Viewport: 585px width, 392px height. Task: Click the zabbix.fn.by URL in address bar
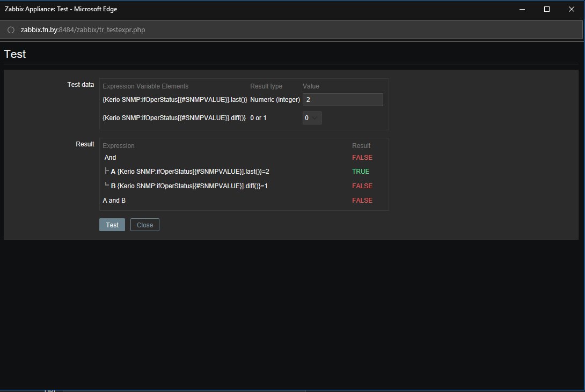83,30
